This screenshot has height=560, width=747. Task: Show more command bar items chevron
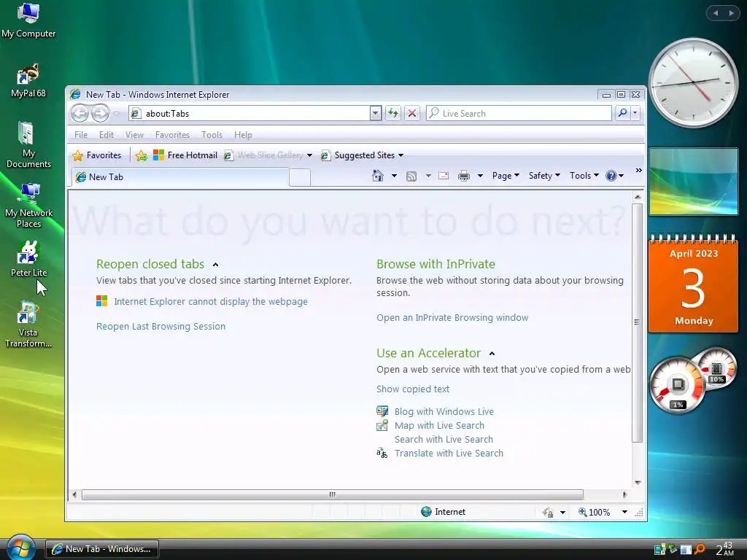click(638, 171)
